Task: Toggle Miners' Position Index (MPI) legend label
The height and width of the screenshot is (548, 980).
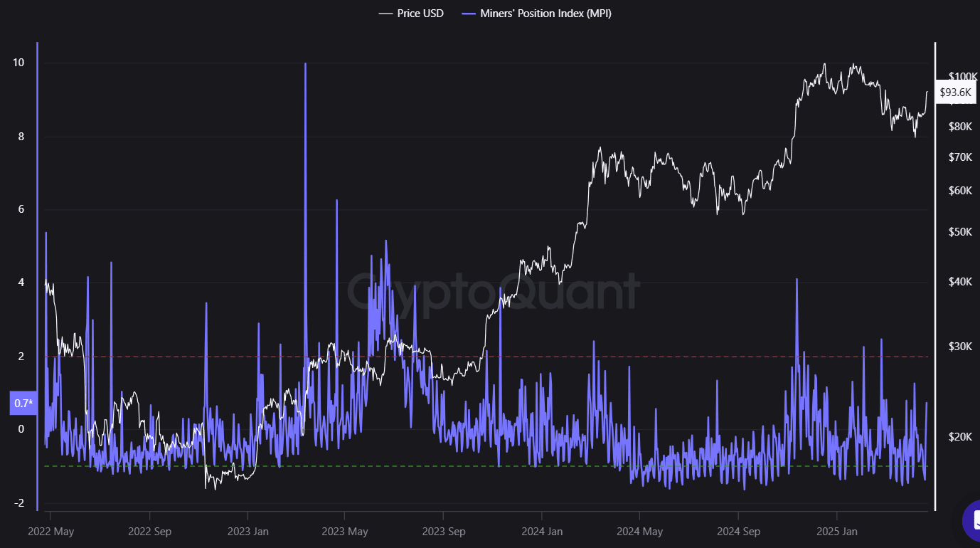Action: [x=545, y=14]
